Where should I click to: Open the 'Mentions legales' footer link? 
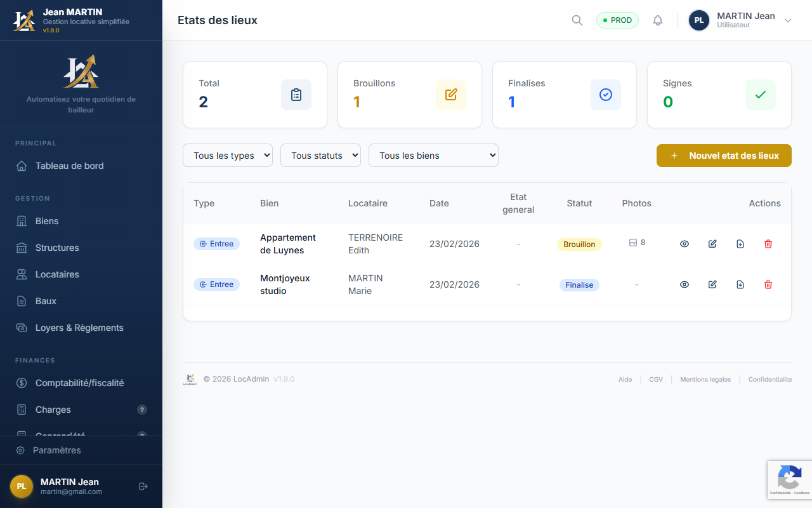coord(705,379)
